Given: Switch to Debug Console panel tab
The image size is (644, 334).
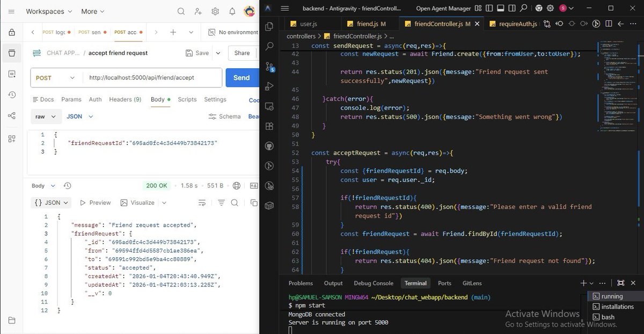Looking at the screenshot, I should pyautogui.click(x=374, y=283).
